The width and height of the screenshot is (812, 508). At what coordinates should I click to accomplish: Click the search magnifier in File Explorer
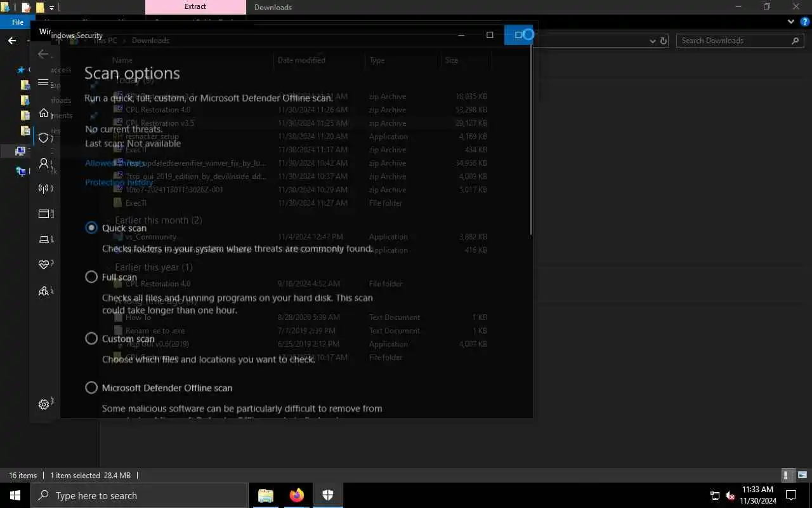pyautogui.click(x=796, y=41)
